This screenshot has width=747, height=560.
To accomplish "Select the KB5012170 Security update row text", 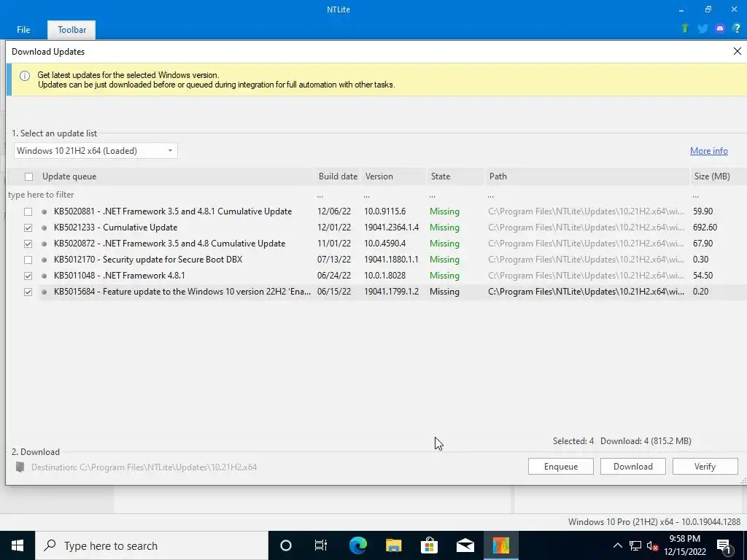I will point(148,260).
